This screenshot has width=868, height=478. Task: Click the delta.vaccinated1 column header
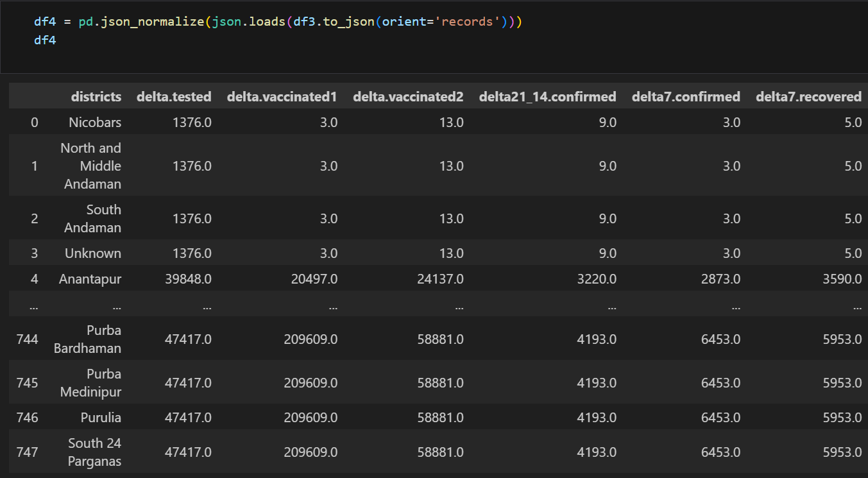[x=282, y=96]
